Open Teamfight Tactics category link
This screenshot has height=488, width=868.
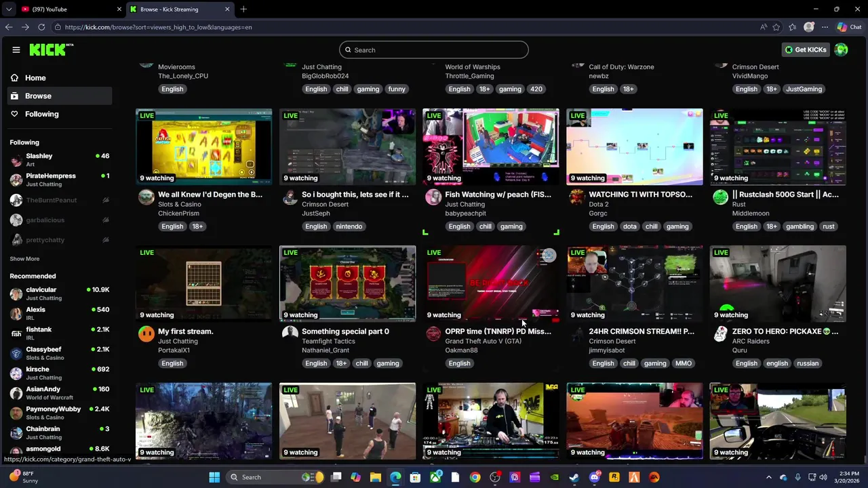328,341
